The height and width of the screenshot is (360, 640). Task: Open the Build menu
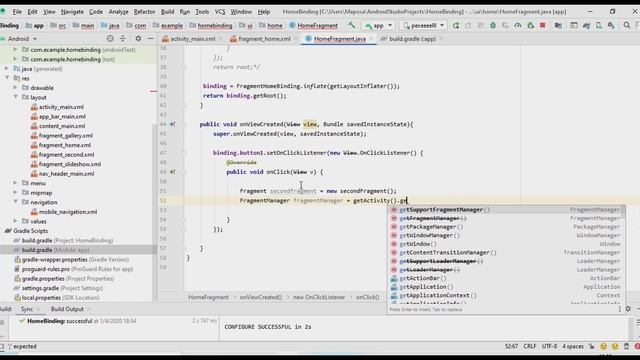pyautogui.click(x=167, y=12)
